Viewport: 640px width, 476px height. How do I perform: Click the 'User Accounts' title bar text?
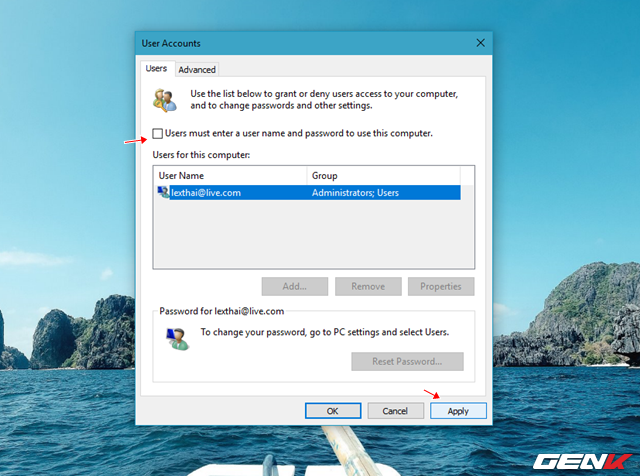171,43
